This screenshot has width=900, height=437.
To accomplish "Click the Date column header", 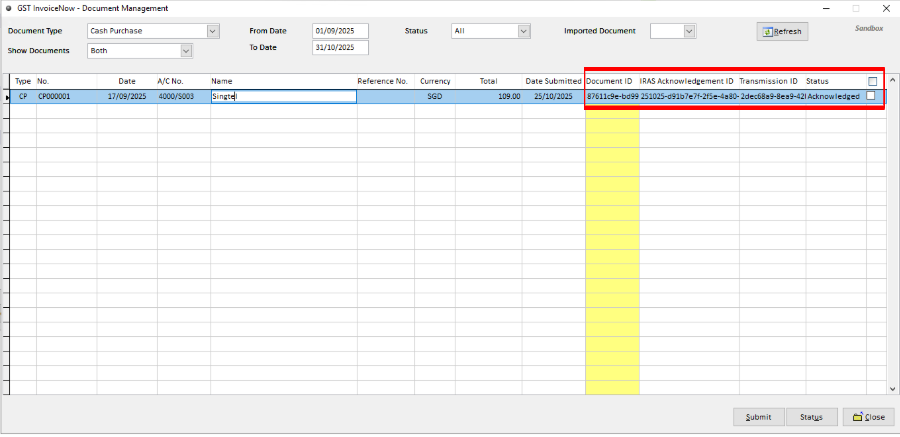I will point(127,82).
